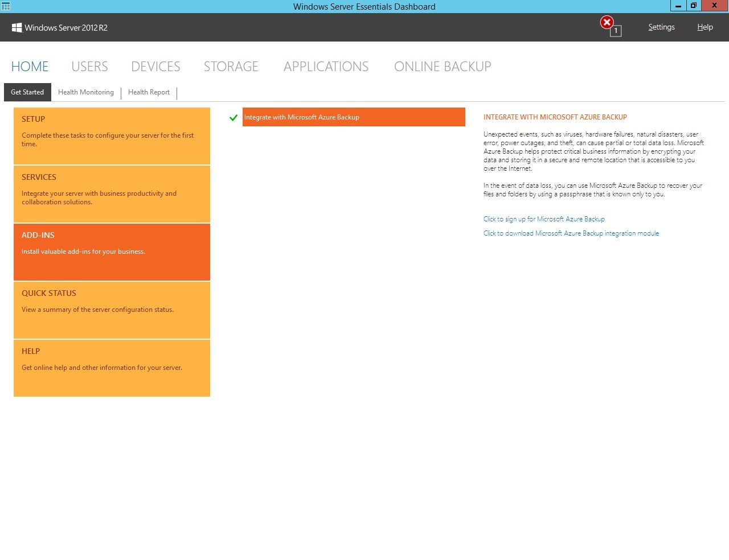This screenshot has width=729, height=560.
Task: Select the QUICK STATUS category tile
Action: coord(112,310)
